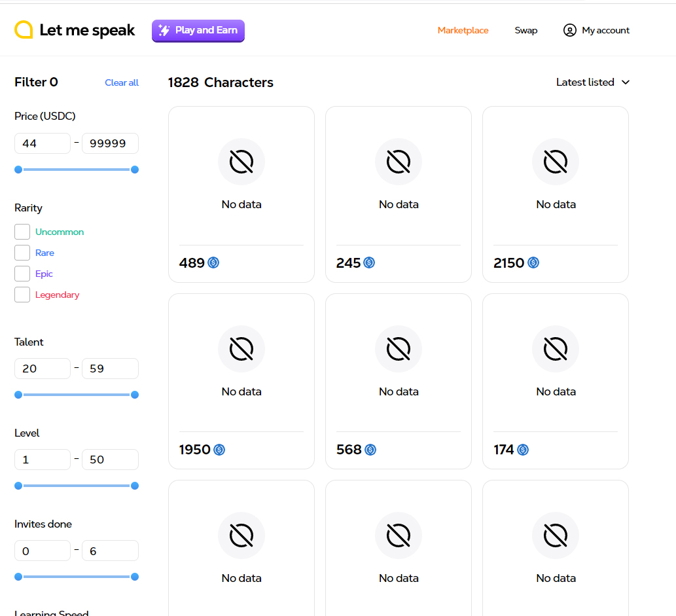Click the No data icon on the 174 card

pyautogui.click(x=556, y=349)
